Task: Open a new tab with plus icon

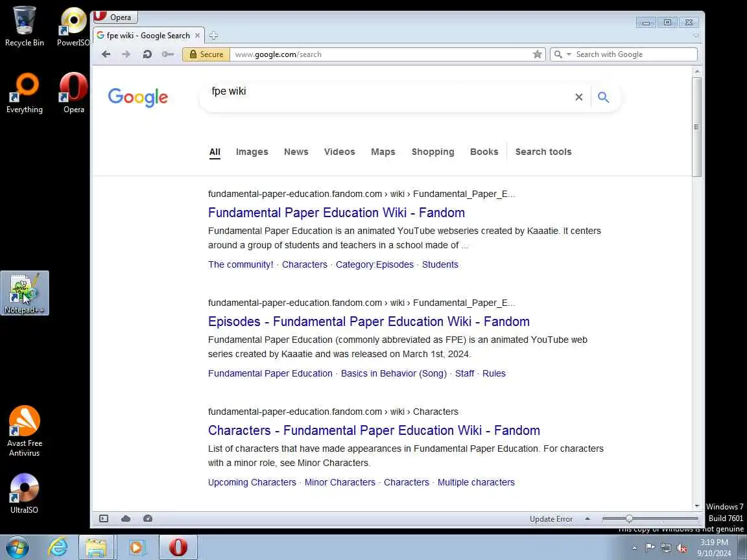Action: (213, 35)
